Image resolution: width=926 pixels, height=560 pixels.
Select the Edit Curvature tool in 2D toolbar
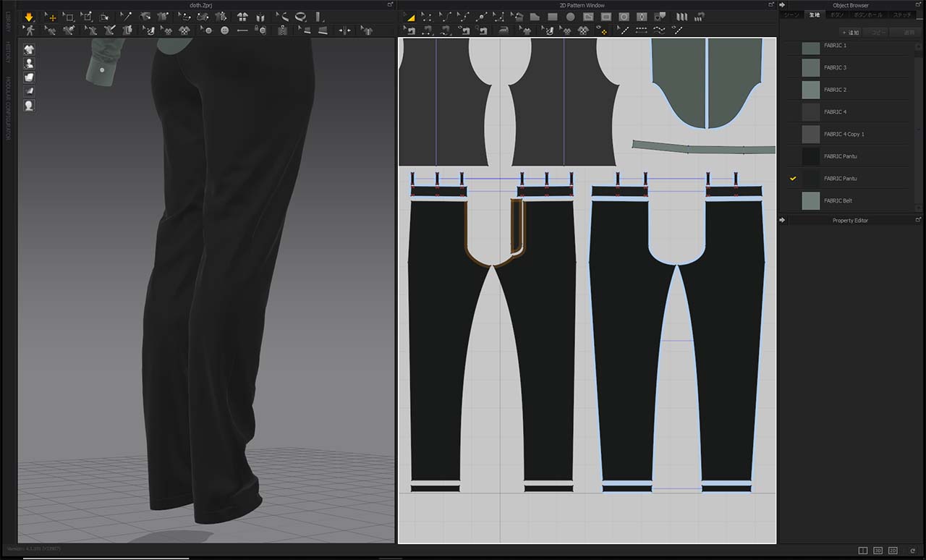click(446, 17)
